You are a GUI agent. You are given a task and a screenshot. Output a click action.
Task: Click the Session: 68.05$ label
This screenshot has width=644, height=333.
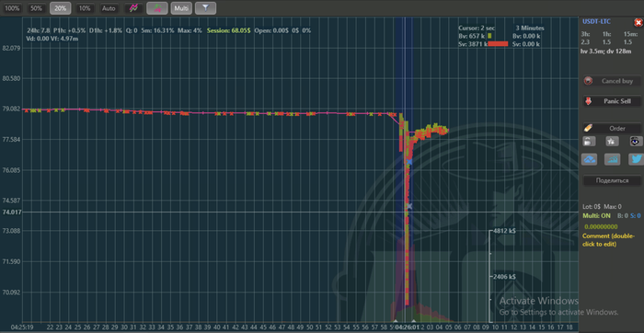coord(229,30)
